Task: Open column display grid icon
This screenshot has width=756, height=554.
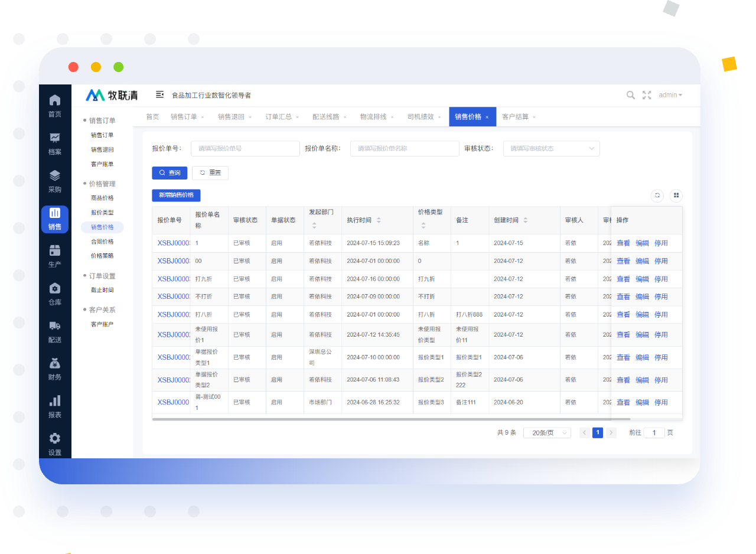Action: click(676, 195)
